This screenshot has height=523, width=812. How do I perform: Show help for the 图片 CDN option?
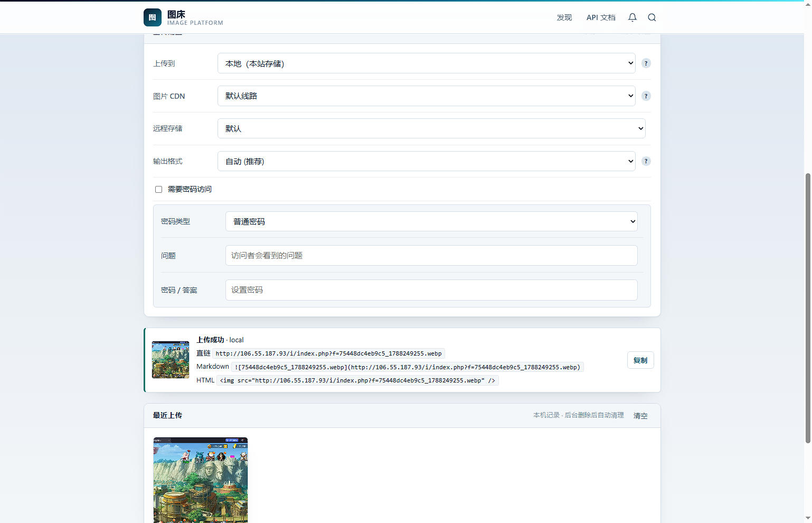tap(646, 96)
